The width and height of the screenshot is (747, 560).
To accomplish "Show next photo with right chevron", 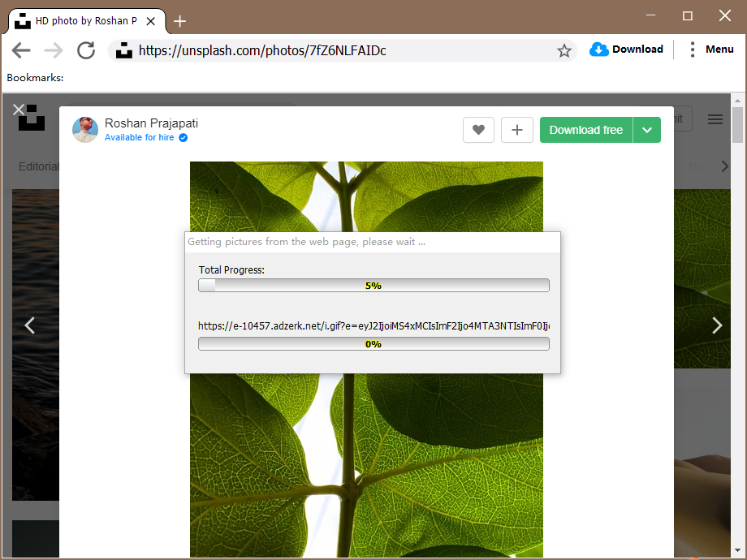I will (x=717, y=325).
